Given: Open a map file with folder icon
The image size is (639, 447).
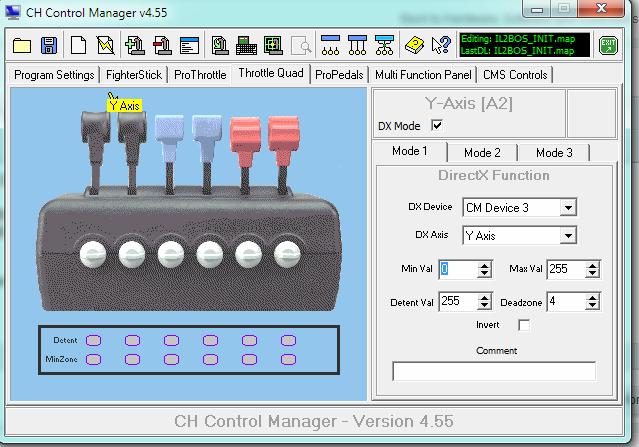Looking at the screenshot, I should coord(22,46).
